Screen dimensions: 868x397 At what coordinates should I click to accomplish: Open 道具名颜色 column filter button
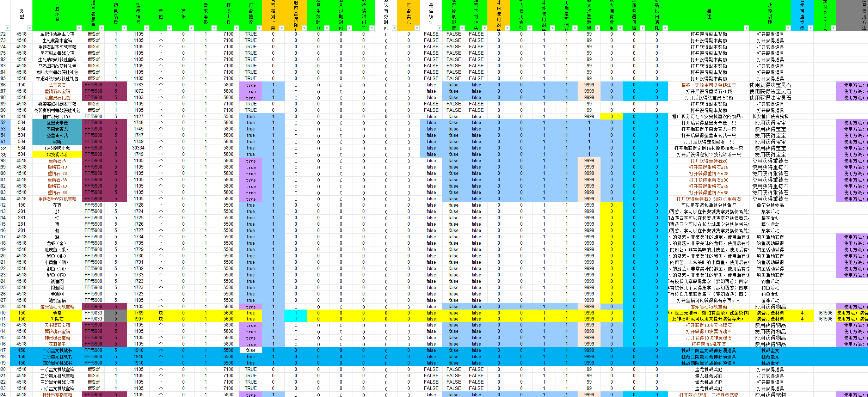tap(101, 28)
